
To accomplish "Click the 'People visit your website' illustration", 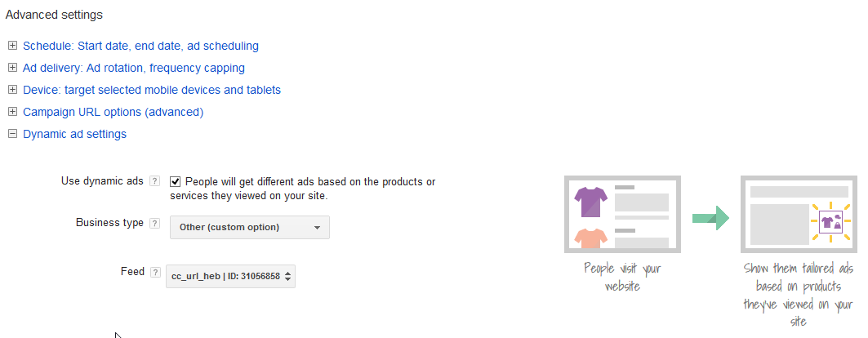I will coord(622,214).
